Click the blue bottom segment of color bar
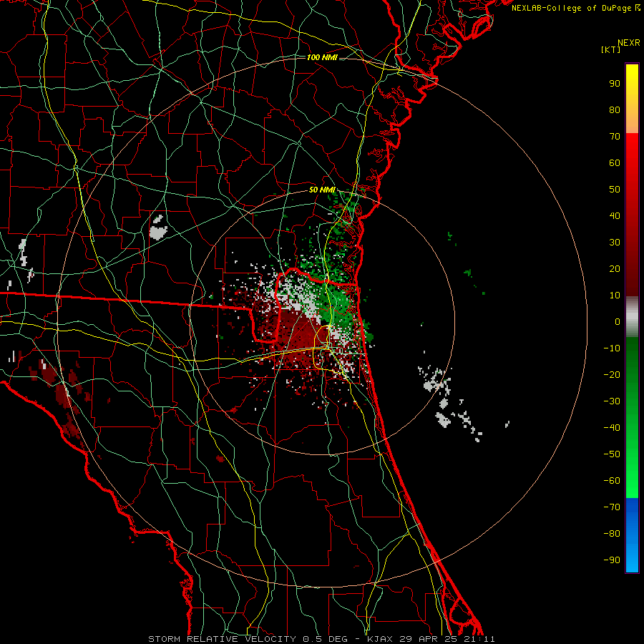This screenshot has width=644, height=644. coord(632,535)
